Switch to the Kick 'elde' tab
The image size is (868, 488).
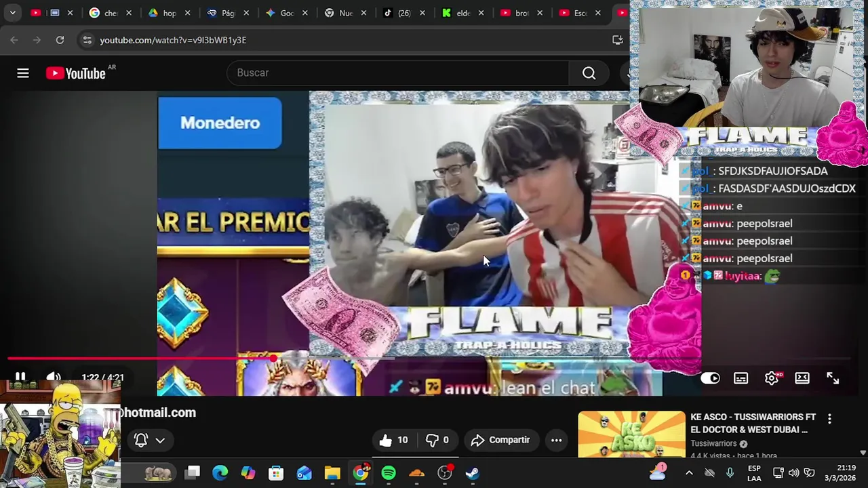click(463, 13)
